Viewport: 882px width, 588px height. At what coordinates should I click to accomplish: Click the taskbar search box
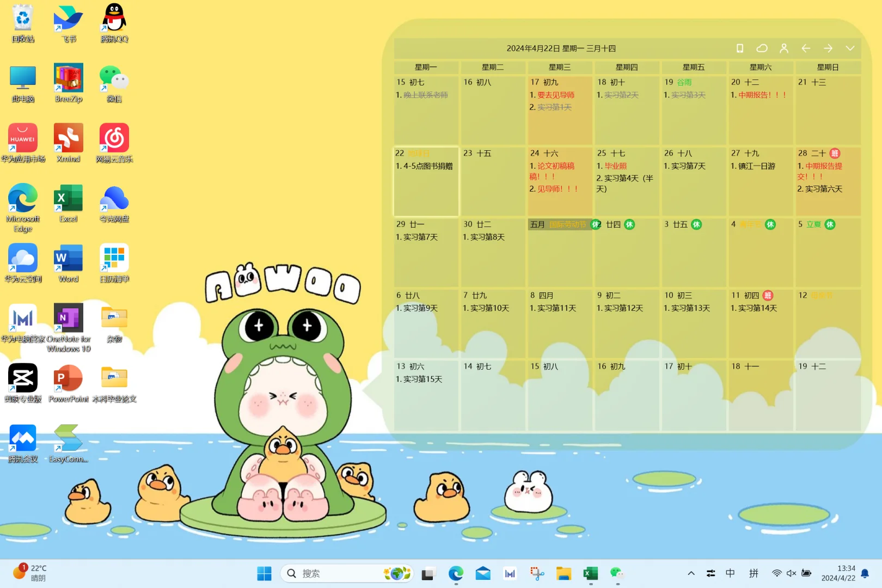[x=347, y=573]
